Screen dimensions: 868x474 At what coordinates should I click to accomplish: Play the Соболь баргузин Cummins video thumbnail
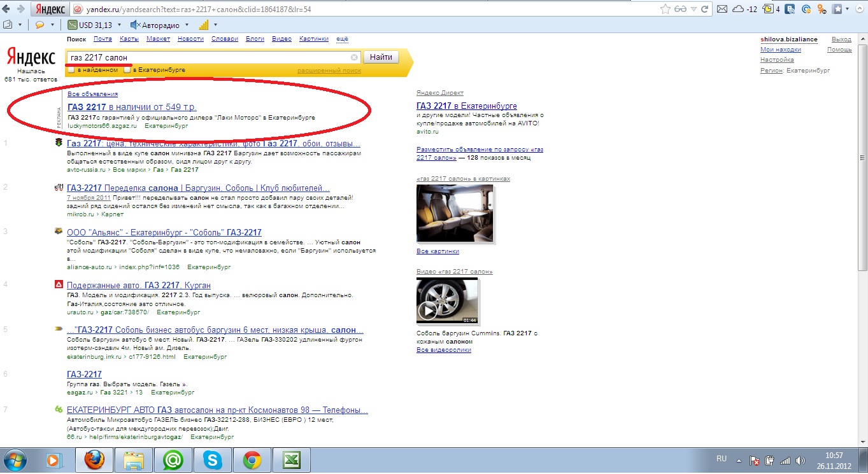[x=447, y=301]
